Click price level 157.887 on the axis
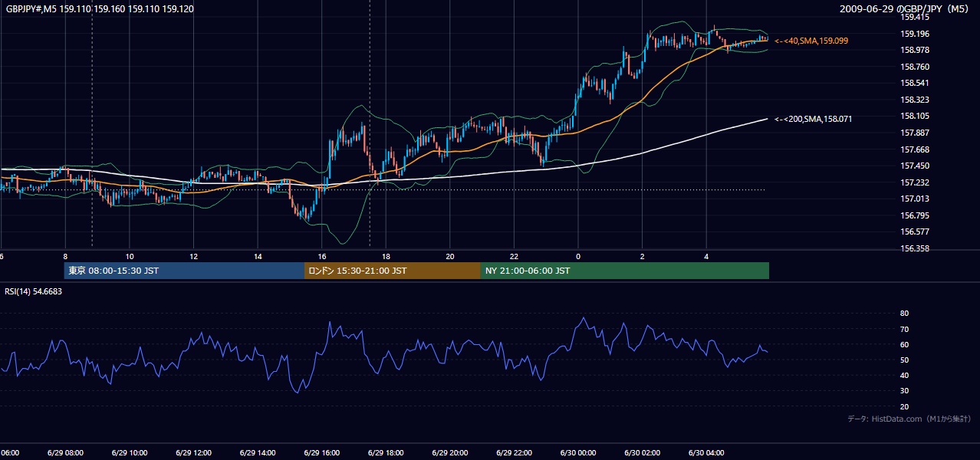Screen dimensions: 980x460 point(915,133)
